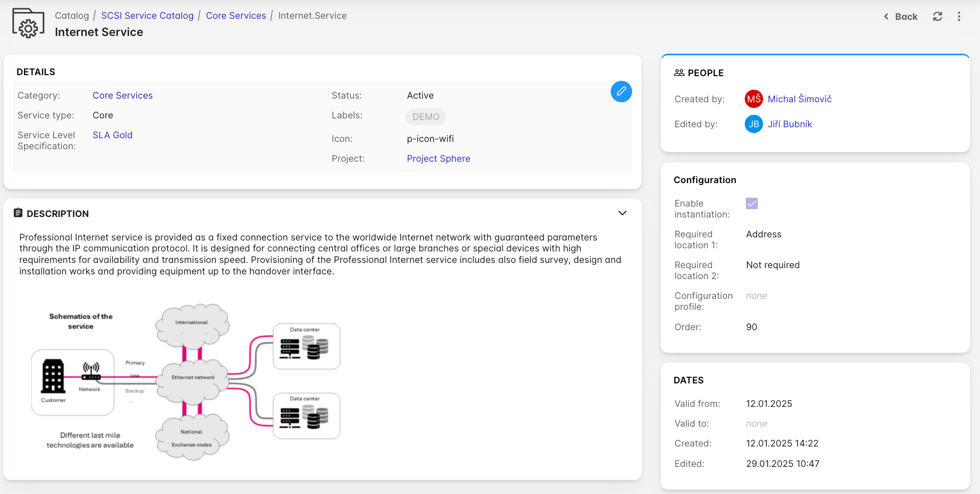
Task: Click the People group icon
Action: tap(679, 73)
